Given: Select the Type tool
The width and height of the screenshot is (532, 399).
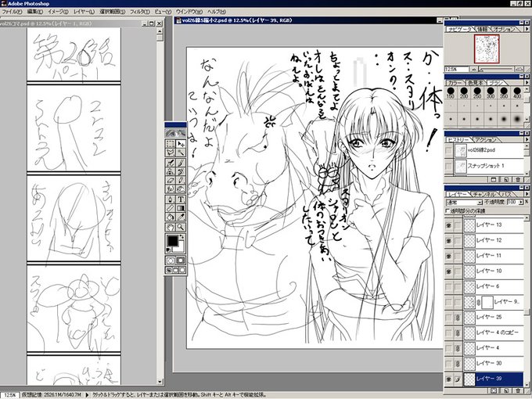Looking at the screenshot, I should pos(181,199).
